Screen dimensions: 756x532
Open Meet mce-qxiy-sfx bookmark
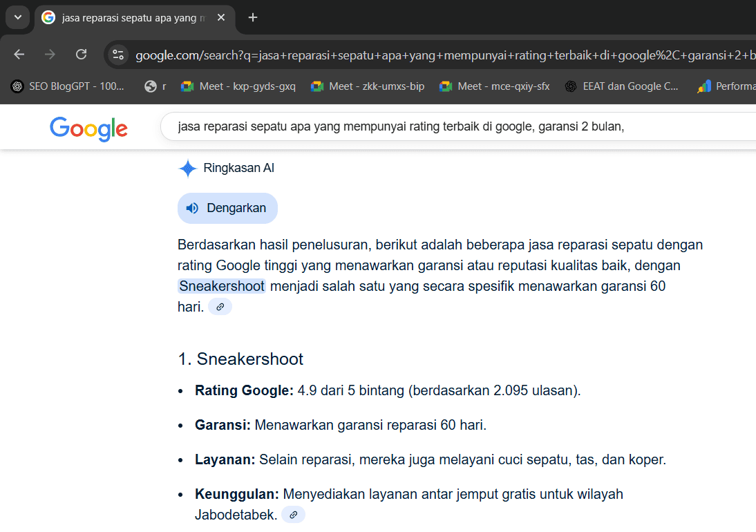click(x=495, y=86)
